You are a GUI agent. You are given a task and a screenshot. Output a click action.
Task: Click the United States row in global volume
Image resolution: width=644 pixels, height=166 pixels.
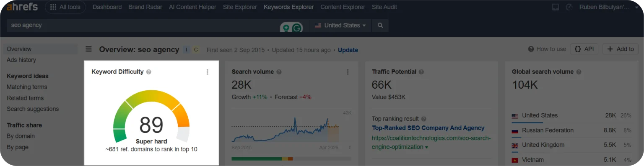click(571, 116)
